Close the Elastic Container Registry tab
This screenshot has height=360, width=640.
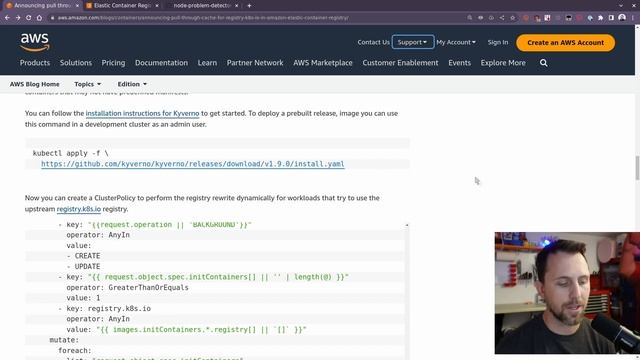point(157,6)
